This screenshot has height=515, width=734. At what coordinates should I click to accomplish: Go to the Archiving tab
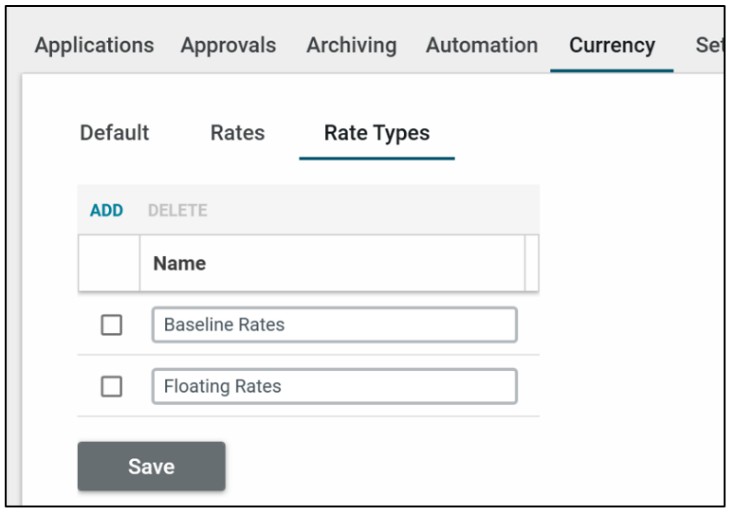click(x=351, y=46)
